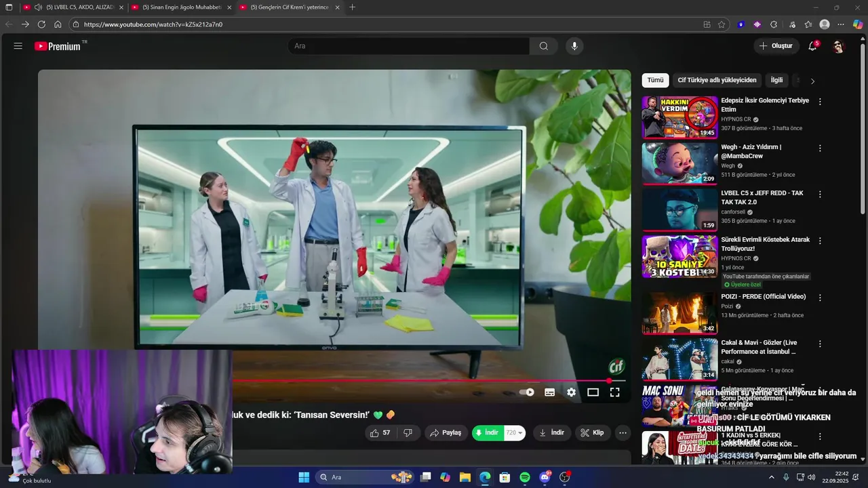The width and height of the screenshot is (868, 488).
Task: Open options for POIZI - PERDE video
Action: click(820, 298)
